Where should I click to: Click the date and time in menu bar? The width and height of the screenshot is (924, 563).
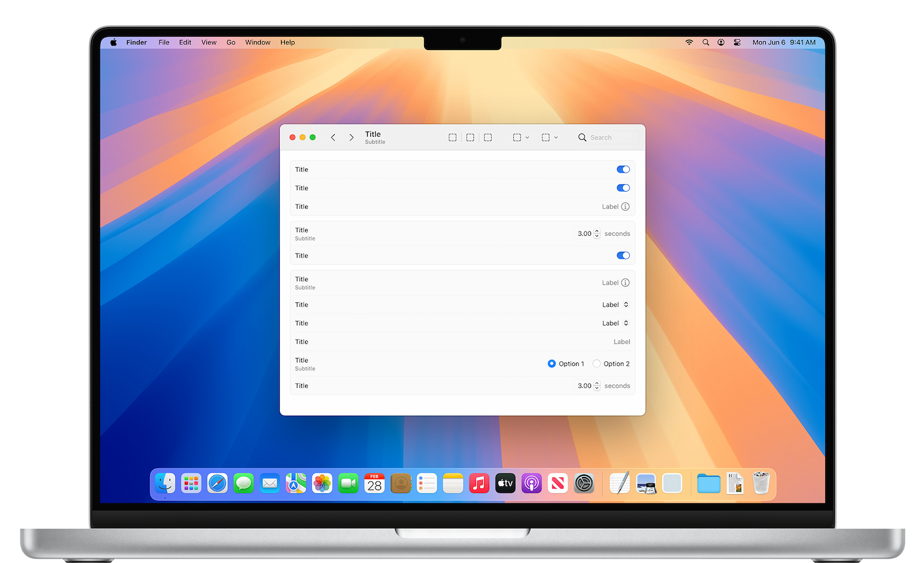(x=784, y=42)
